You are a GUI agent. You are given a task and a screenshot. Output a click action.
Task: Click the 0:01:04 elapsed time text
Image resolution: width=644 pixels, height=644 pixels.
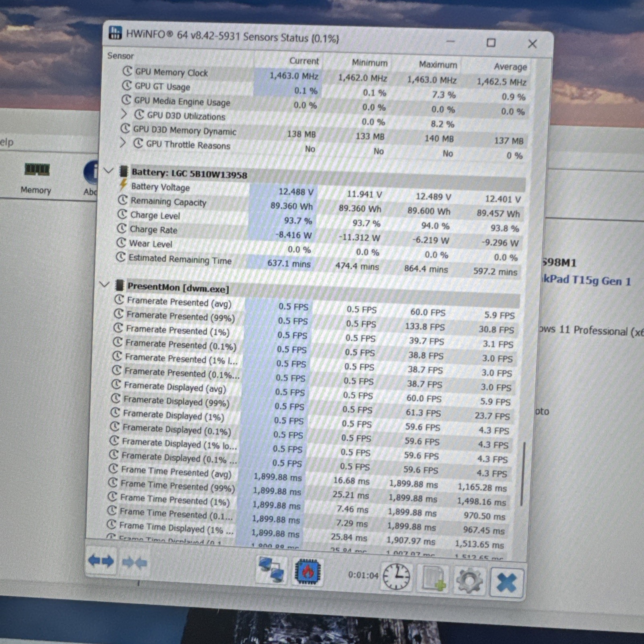pos(363,575)
